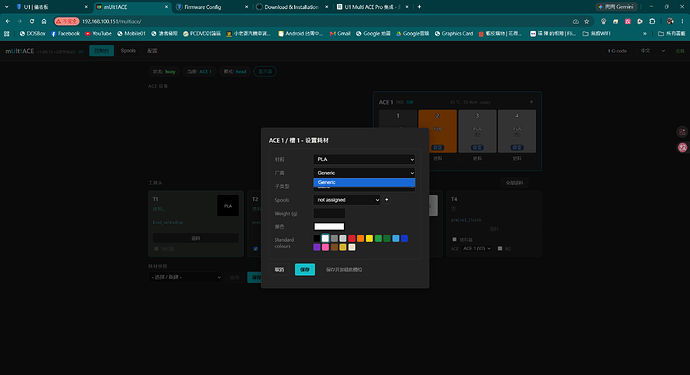Pick the beige standard colour swatch
Screen dimensions: 690x375
[352, 247]
